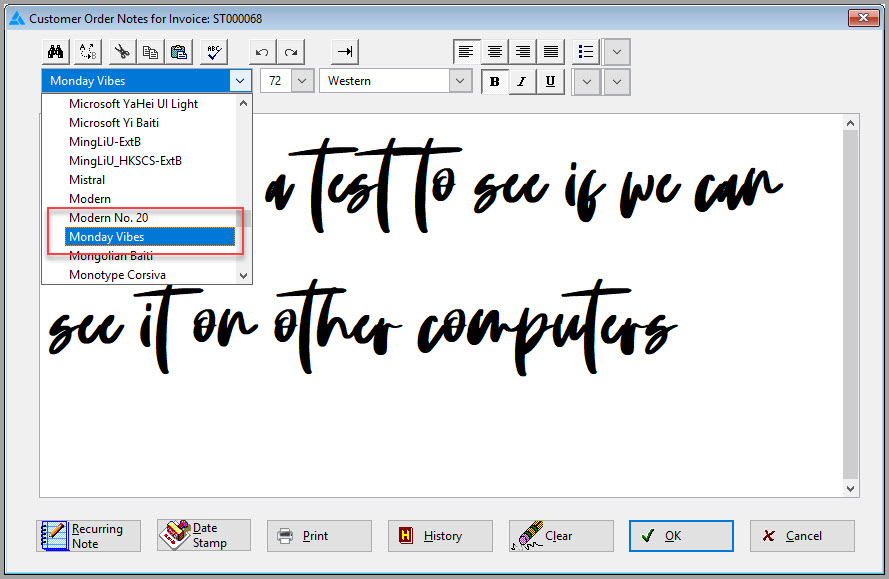Clear the note contents
The height and width of the screenshot is (579, 889).
point(561,536)
